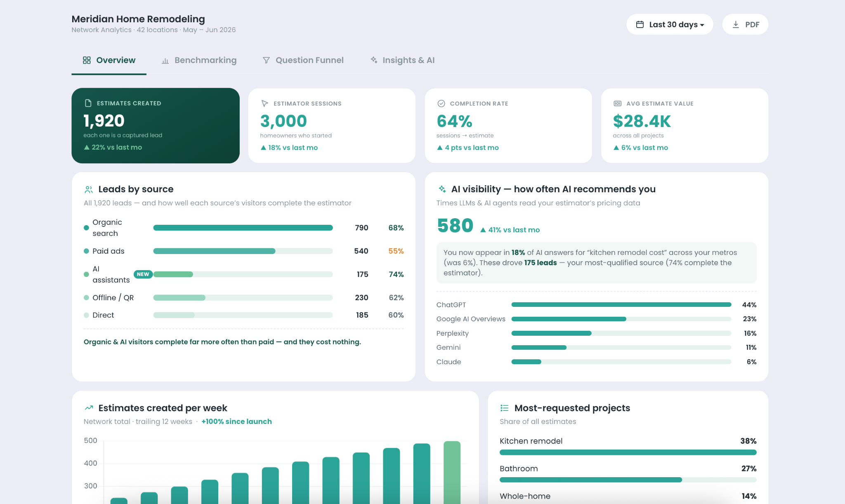
Task: Click the Direct legend dot
Action: (86, 315)
